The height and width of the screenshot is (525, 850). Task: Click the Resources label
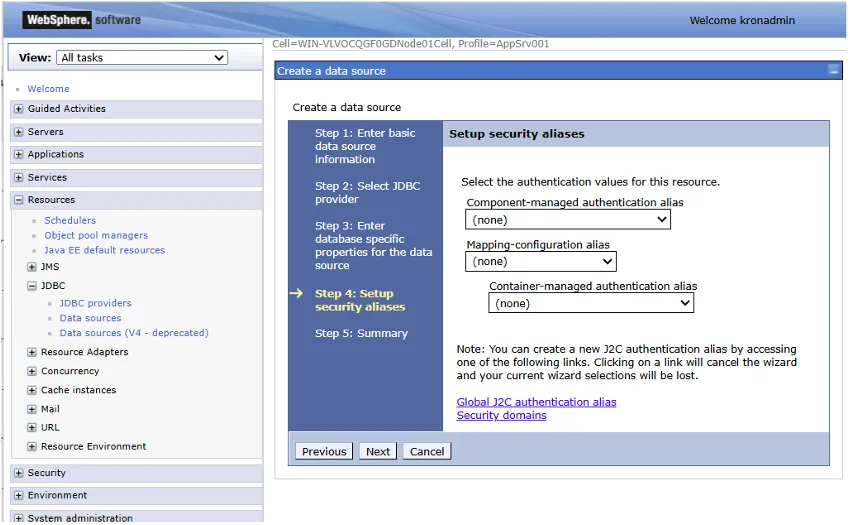51,200
